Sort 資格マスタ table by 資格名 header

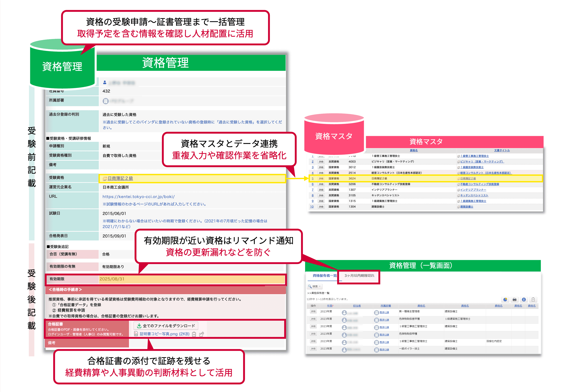click(x=414, y=150)
